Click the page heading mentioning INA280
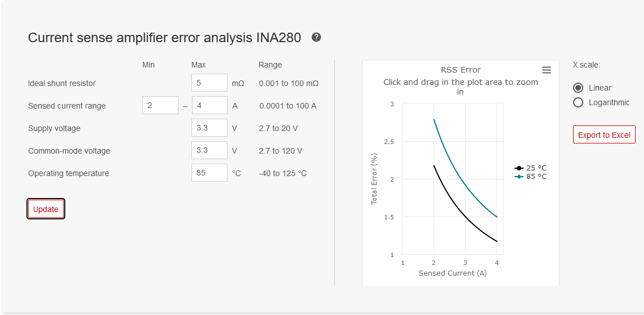This screenshot has width=644, height=315. click(164, 38)
